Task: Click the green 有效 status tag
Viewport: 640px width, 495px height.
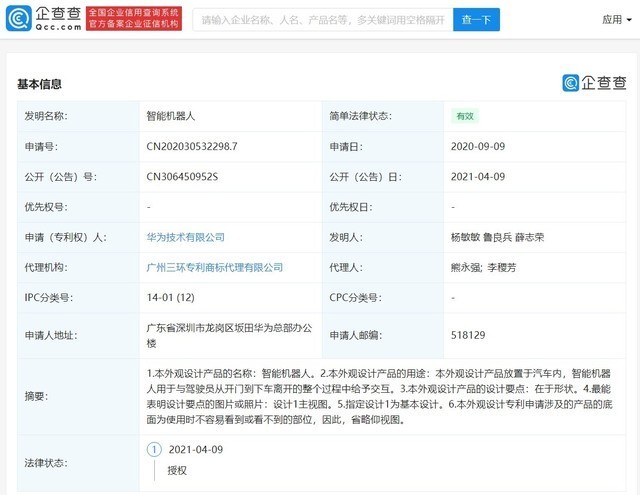Action: pos(465,116)
